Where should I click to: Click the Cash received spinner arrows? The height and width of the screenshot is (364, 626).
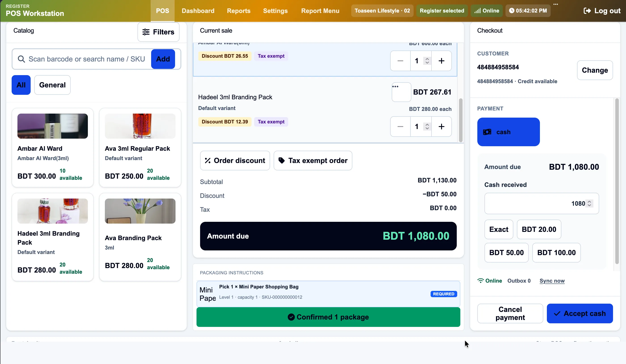pyautogui.click(x=589, y=203)
